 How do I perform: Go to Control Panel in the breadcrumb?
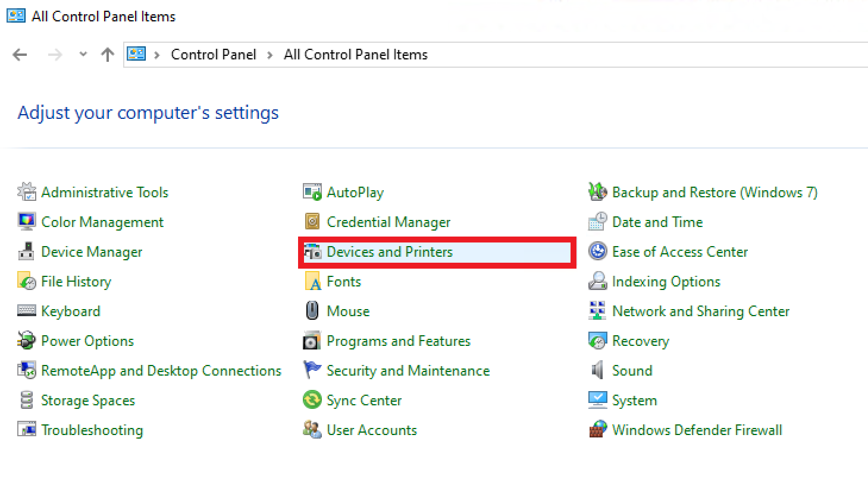pos(213,55)
